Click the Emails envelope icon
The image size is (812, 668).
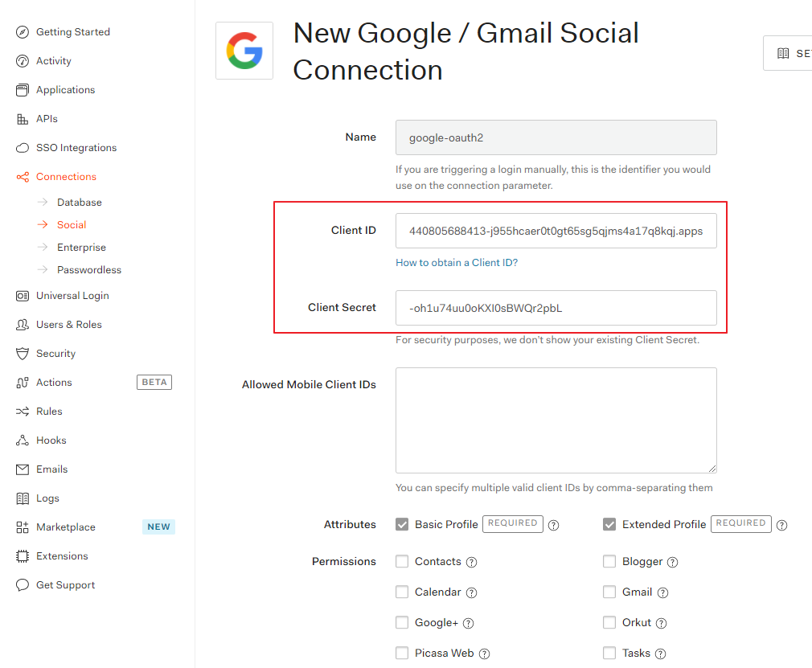23,469
